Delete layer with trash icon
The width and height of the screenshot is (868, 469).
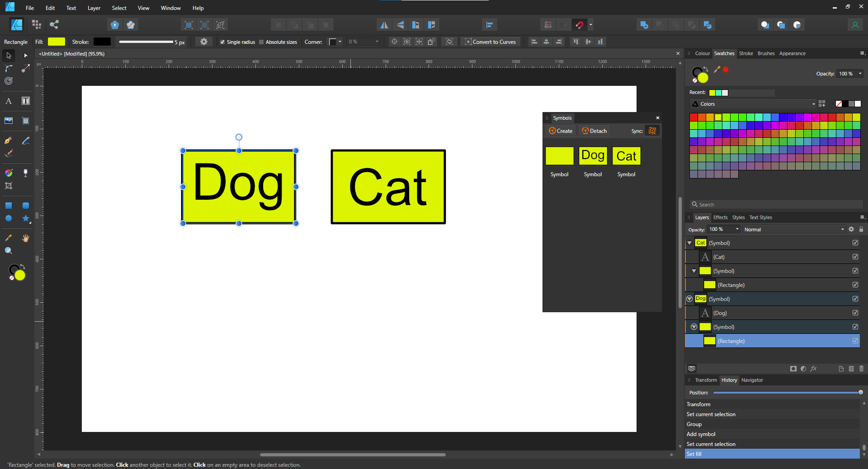(861, 369)
